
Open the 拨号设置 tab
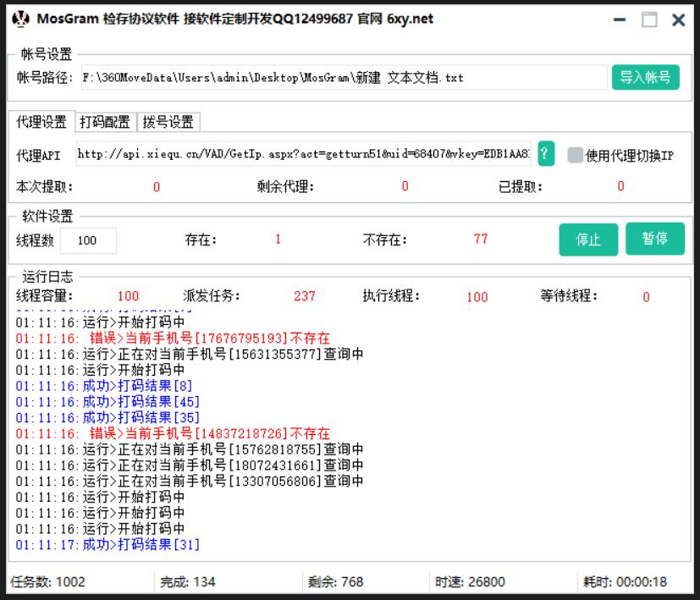click(x=168, y=122)
